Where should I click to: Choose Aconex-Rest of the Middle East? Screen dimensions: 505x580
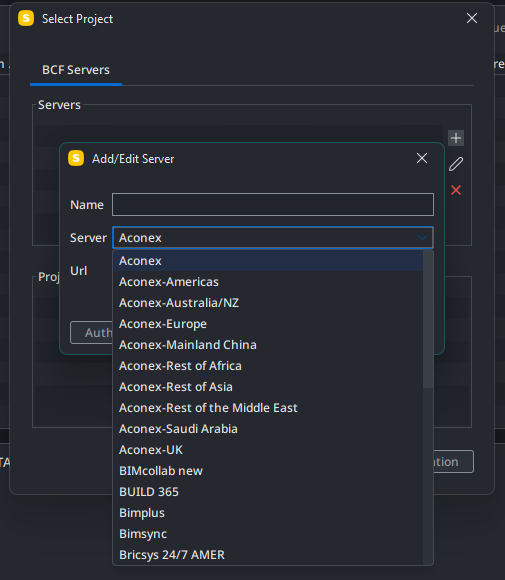click(x=268, y=408)
